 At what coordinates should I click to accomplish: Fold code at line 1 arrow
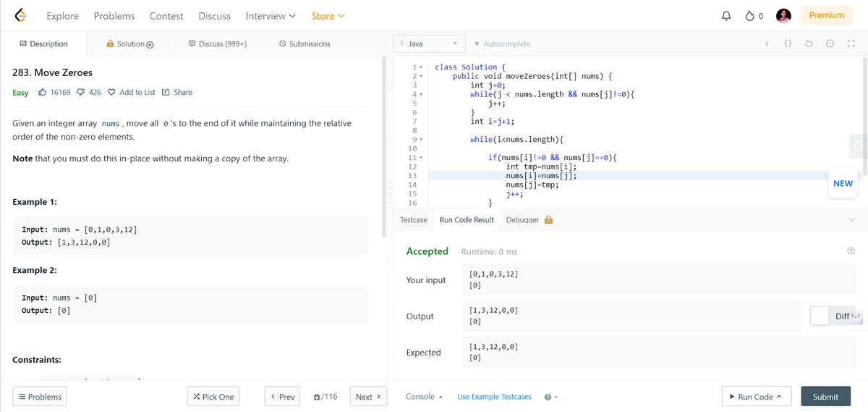[x=422, y=67]
